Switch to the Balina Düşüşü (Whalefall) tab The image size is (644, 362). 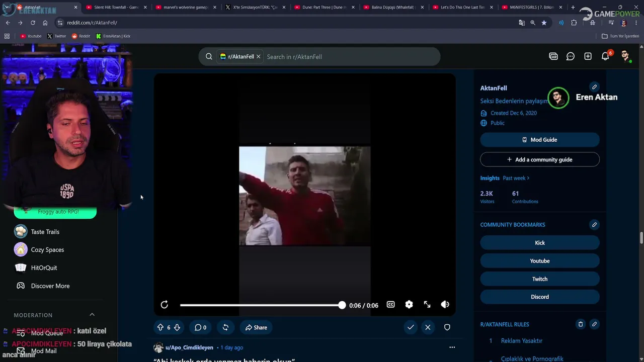pyautogui.click(x=393, y=8)
